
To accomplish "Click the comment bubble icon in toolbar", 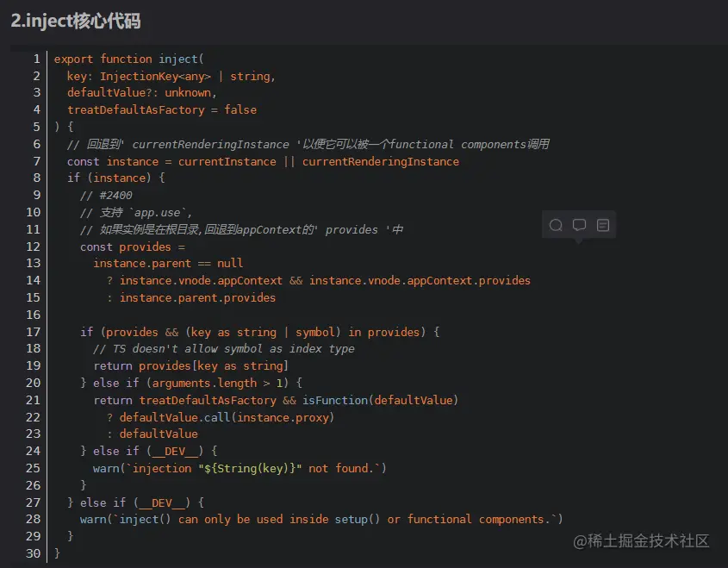I will (580, 225).
